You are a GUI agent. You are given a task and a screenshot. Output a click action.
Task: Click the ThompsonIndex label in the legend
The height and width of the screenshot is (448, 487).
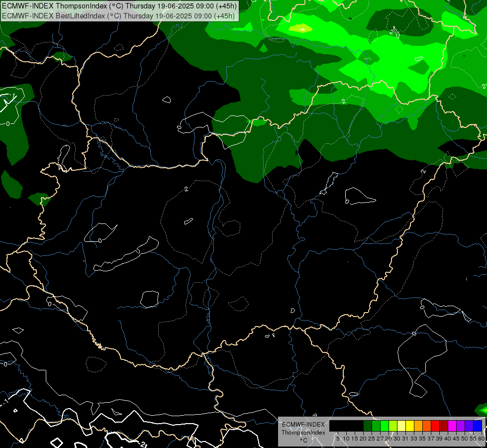pyautogui.click(x=303, y=433)
